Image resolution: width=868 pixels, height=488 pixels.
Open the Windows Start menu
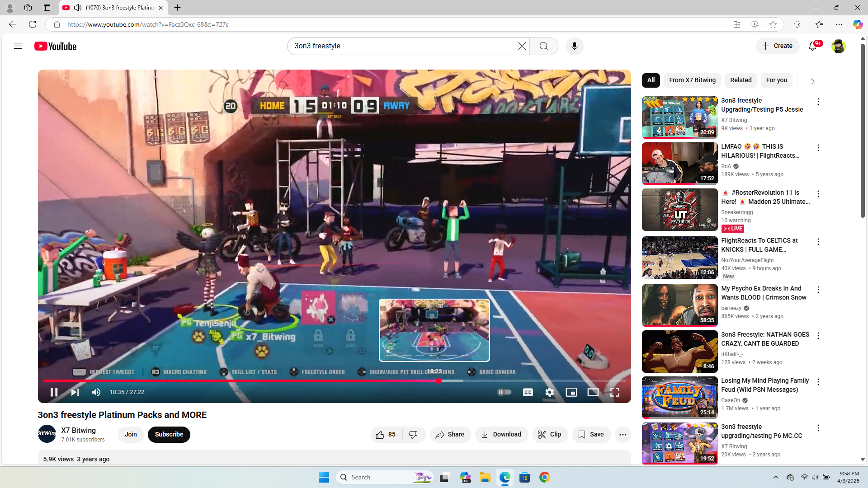(324, 477)
